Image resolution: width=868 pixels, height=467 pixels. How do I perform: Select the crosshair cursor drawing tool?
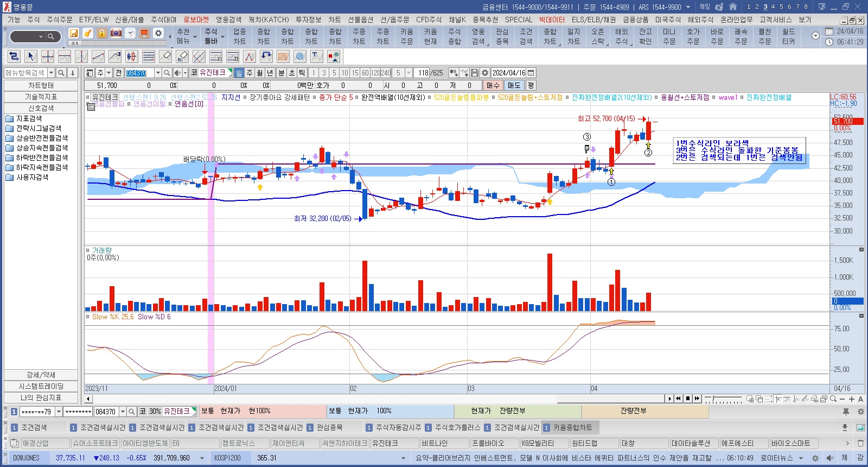[x=48, y=56]
